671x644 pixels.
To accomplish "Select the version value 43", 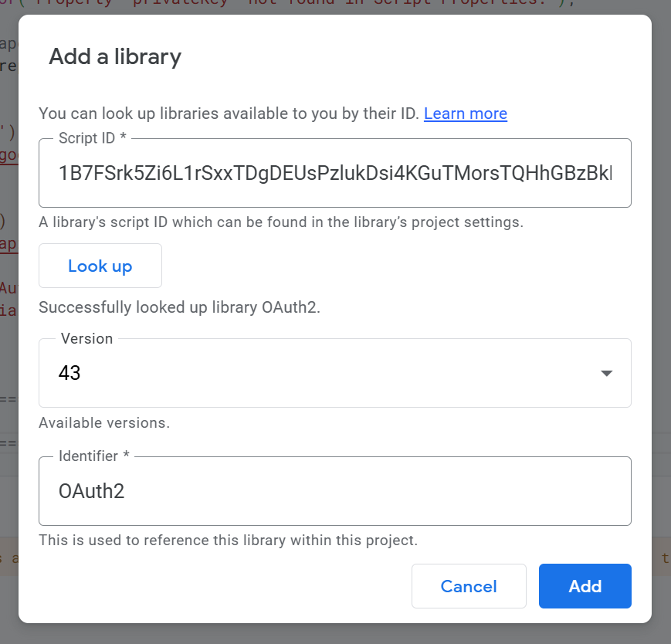I will (x=69, y=373).
